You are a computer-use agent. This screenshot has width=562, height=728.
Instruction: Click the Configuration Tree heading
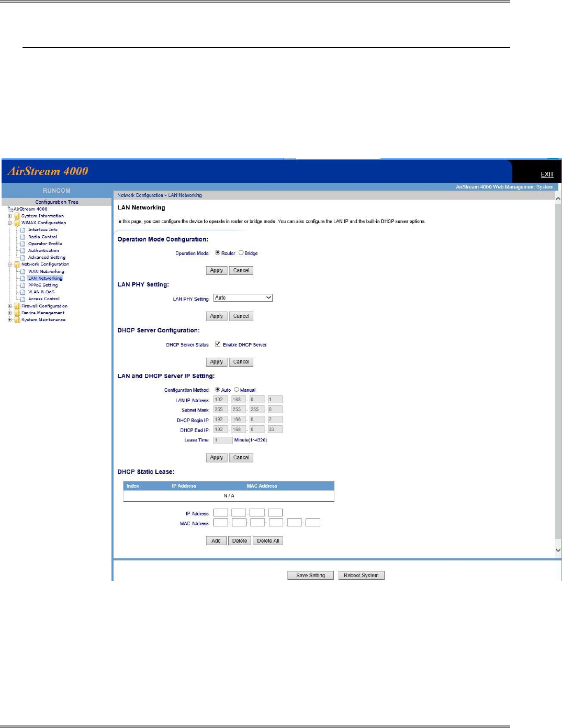pyautogui.click(x=57, y=202)
